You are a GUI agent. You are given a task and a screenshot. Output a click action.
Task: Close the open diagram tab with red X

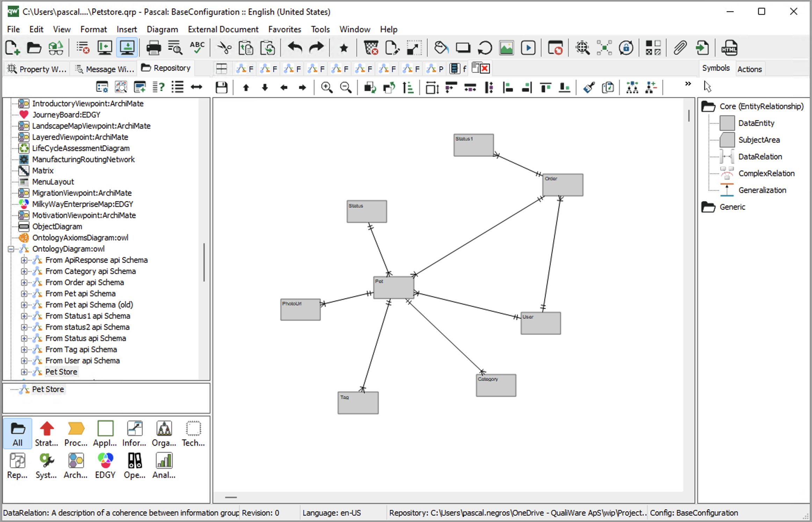[x=485, y=68]
